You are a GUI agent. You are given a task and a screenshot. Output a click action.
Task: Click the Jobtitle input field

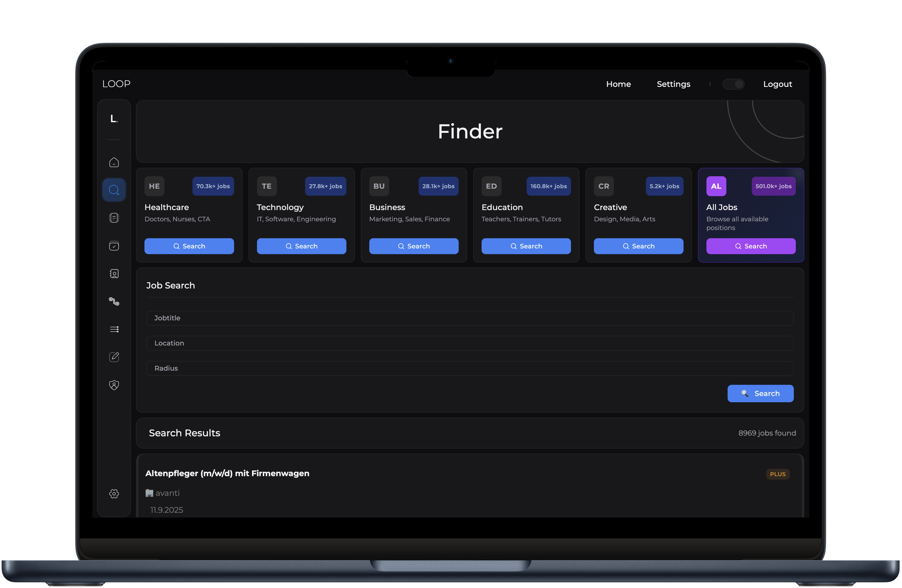click(469, 318)
